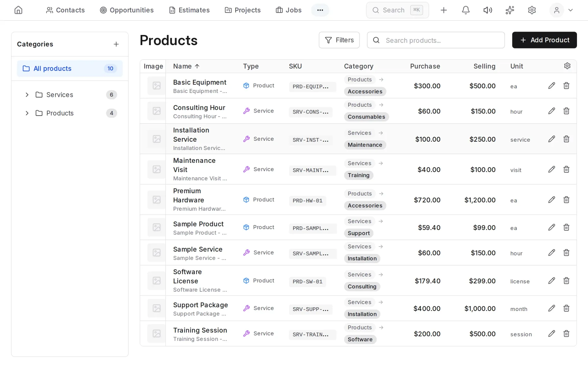Open the Estimates section
Screen dimensions: 588x368
(x=189, y=10)
